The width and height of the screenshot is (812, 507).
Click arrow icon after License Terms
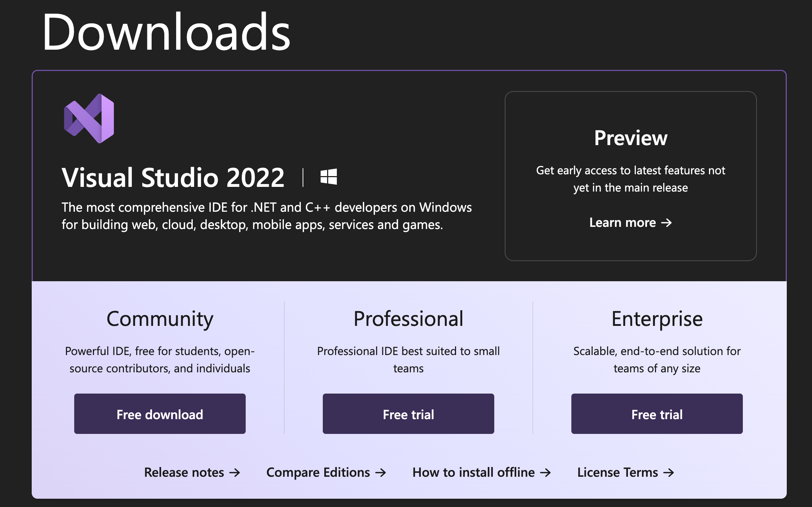point(669,472)
